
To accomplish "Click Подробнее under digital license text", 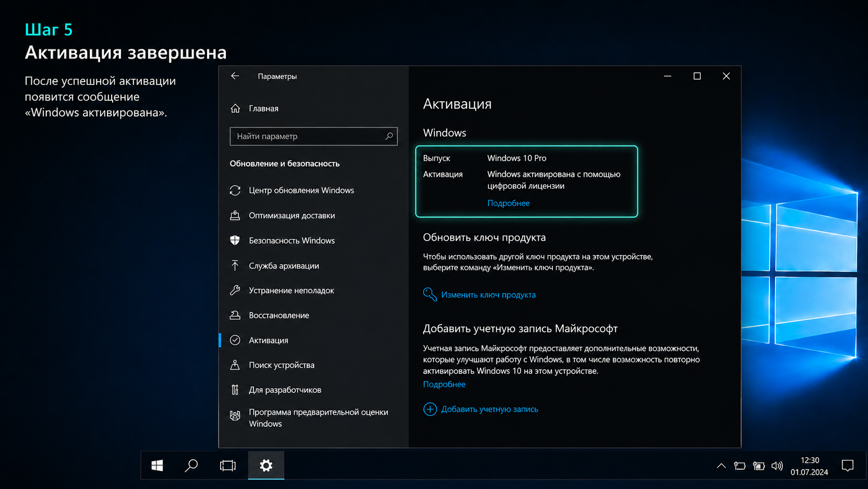I will coord(508,203).
